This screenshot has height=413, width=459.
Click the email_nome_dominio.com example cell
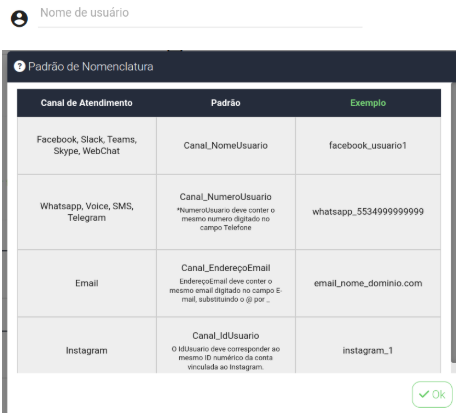[368, 283]
